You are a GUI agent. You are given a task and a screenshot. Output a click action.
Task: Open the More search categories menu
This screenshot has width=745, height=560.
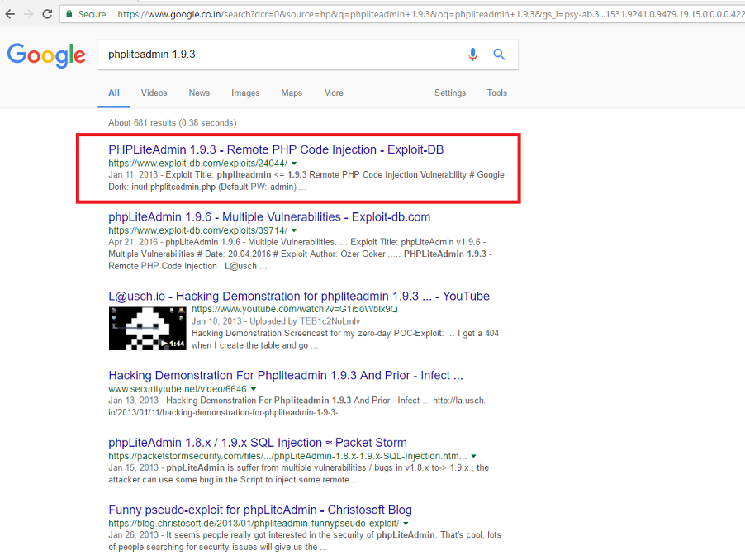point(333,93)
